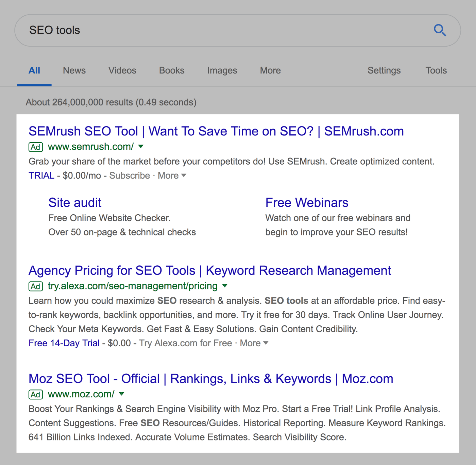Screen dimensions: 476x465
Task: Switch to the Images tab
Action: pyautogui.click(x=222, y=70)
